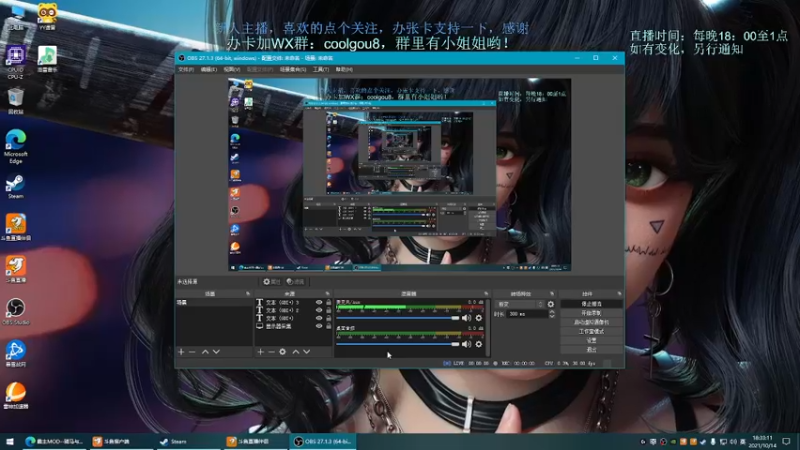800x450 pixels.
Task: Decrease transition duration with down arrow
Action: coord(552,317)
